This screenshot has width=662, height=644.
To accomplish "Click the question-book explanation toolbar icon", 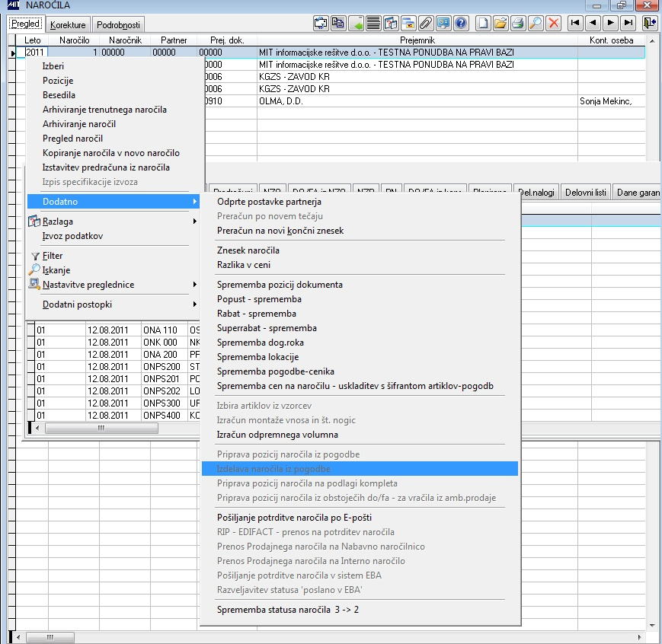I will 391,23.
